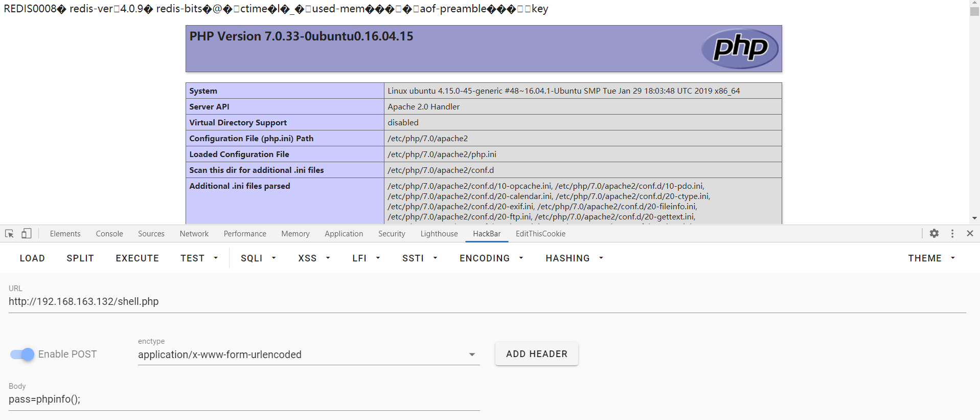This screenshot has width=980, height=420.
Task: Click the ADD HEADER button
Action: (x=537, y=354)
